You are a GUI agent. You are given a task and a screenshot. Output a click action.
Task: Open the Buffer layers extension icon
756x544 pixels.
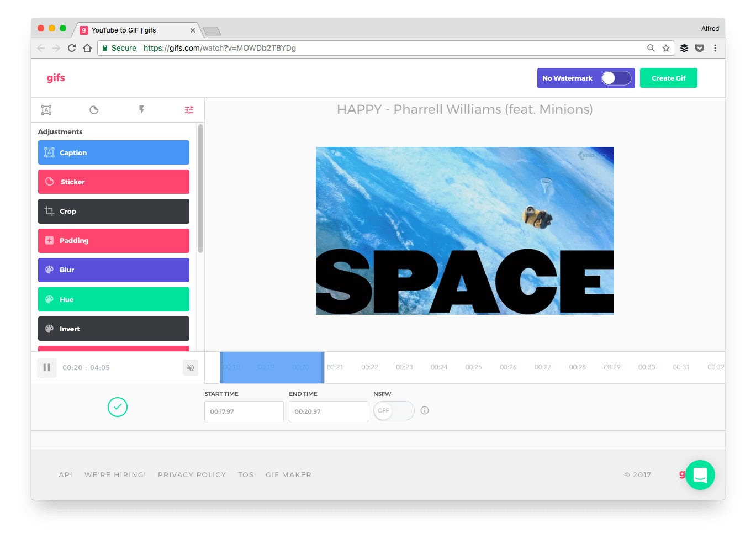tap(684, 48)
